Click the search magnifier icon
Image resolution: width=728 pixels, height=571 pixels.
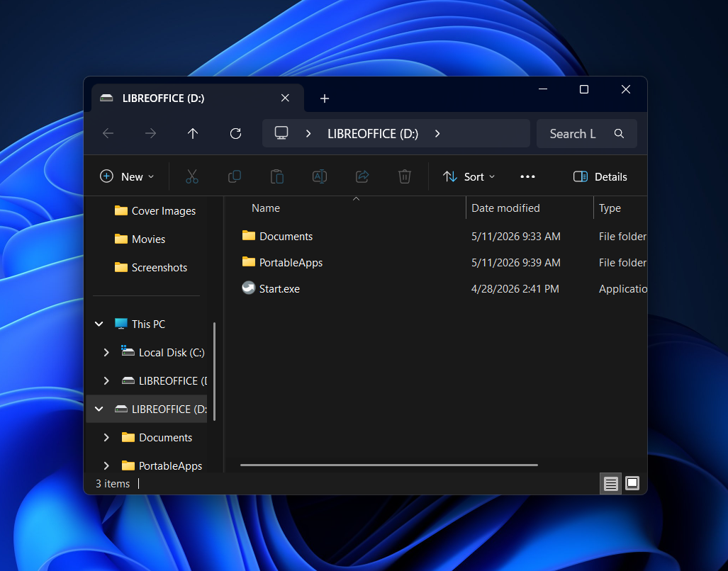pos(619,134)
